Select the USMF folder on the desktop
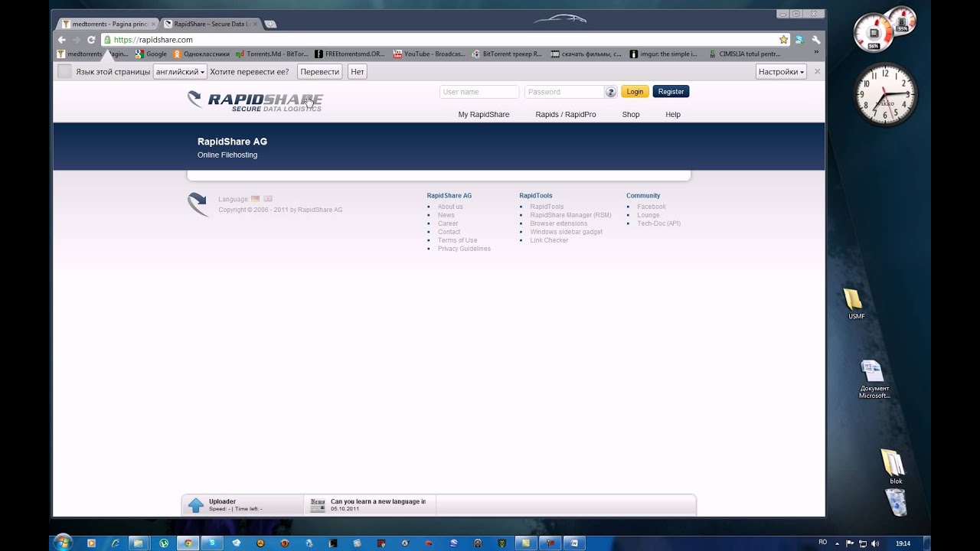 [855, 304]
